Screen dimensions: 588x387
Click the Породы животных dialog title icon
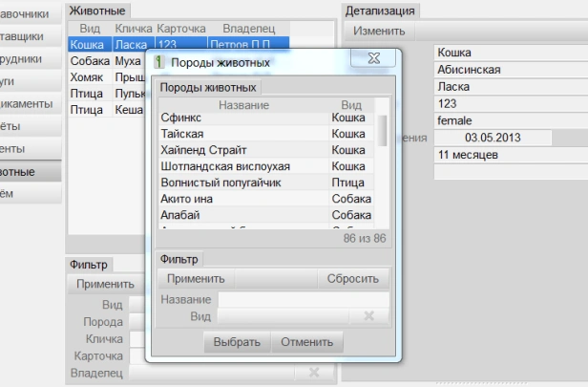point(160,63)
